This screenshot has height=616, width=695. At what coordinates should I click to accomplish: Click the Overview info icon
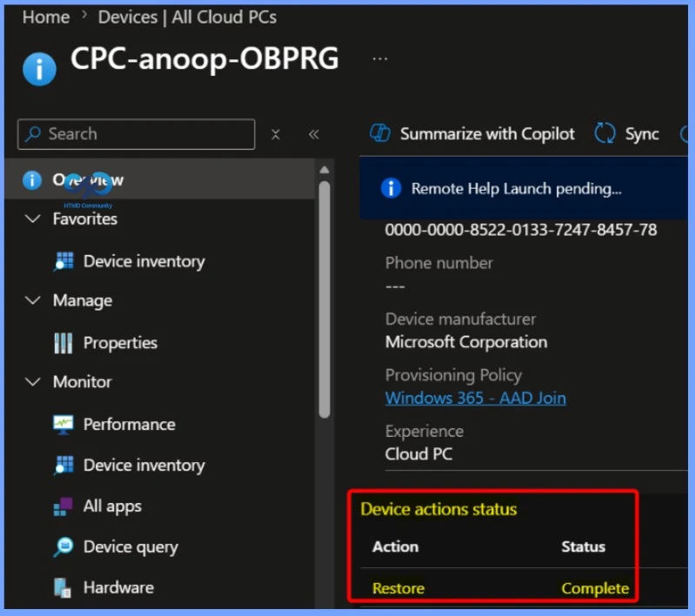point(32,180)
